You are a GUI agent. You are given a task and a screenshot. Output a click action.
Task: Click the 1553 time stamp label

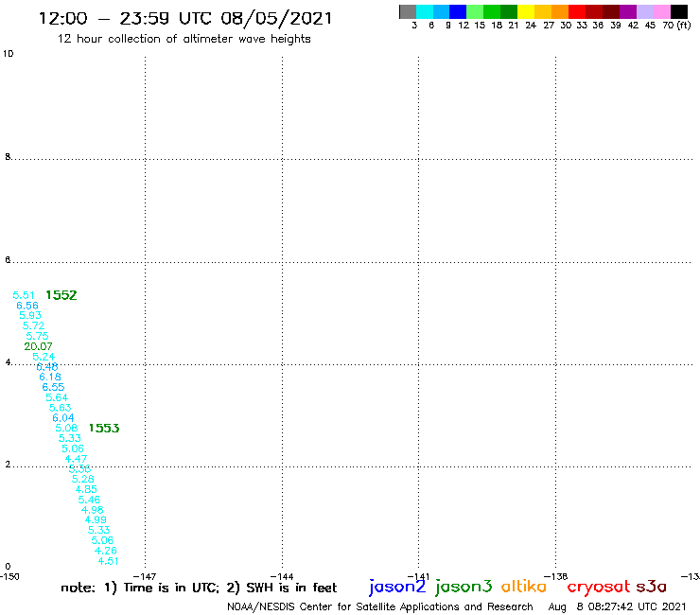104,429
